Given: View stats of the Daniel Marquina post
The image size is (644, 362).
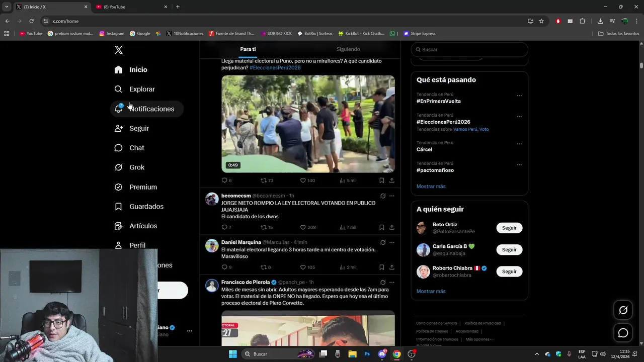Looking at the screenshot, I should [348, 267].
